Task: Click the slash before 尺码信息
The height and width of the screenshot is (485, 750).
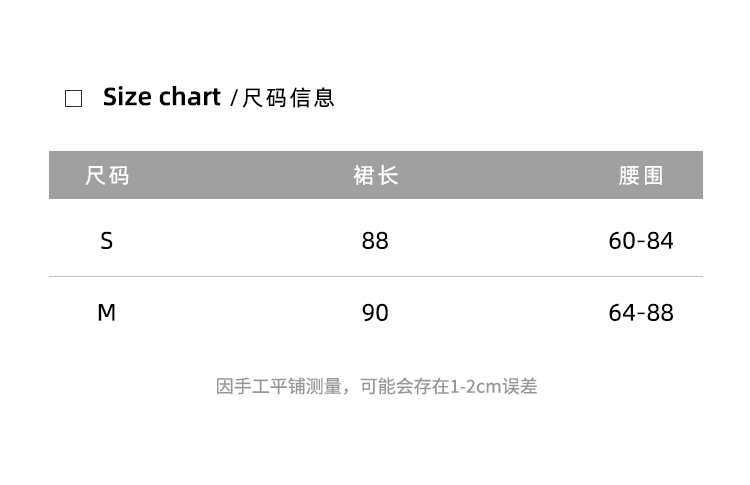Action: 234,98
